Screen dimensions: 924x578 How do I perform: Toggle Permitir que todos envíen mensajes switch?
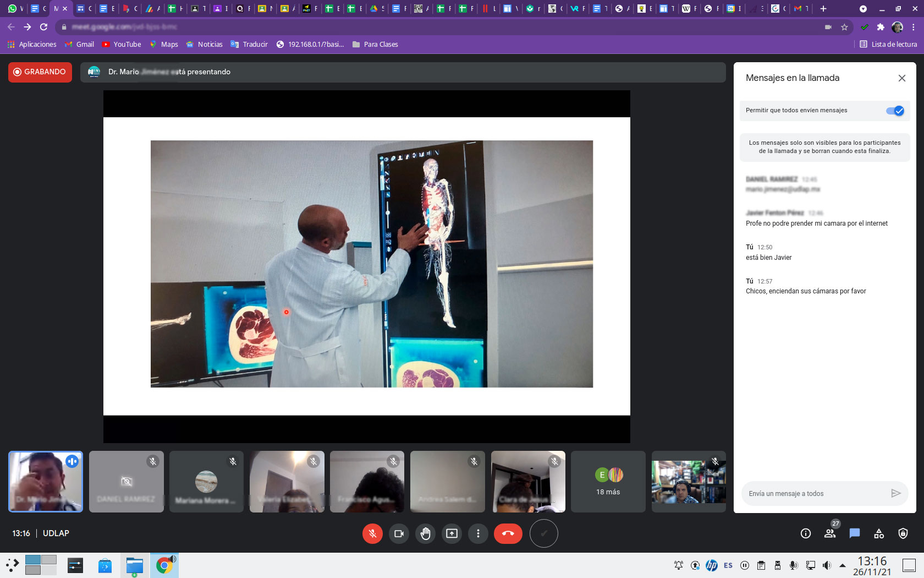point(895,111)
